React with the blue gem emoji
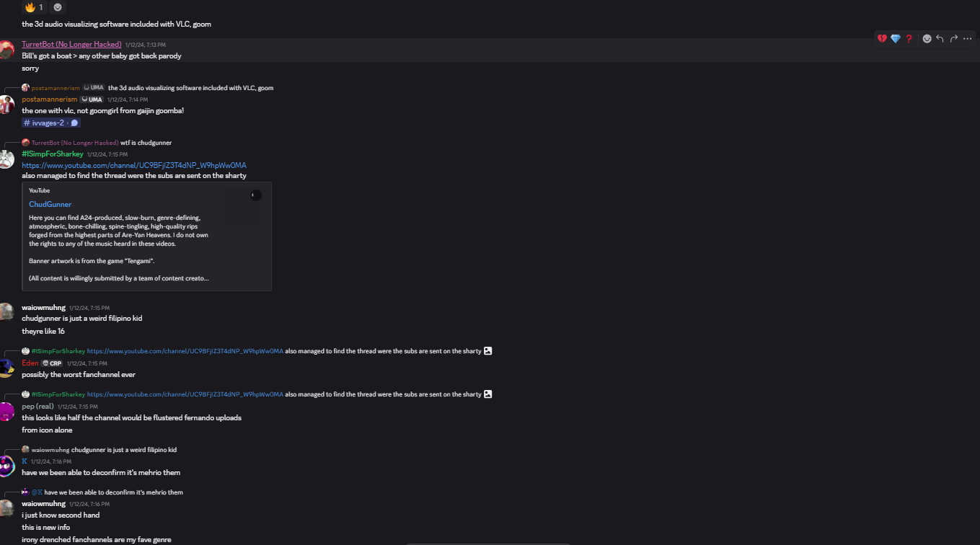Viewport: 980px width, 545px height. [x=896, y=39]
